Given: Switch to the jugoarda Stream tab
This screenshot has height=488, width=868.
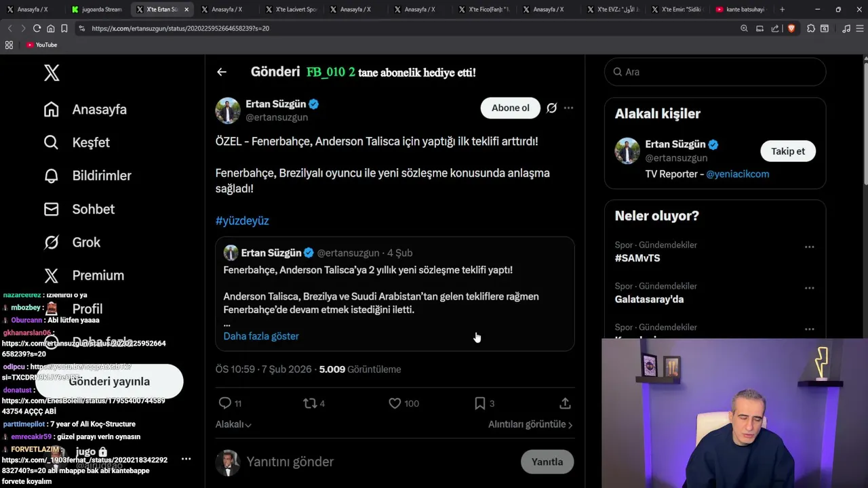Looking at the screenshot, I should (96, 9).
